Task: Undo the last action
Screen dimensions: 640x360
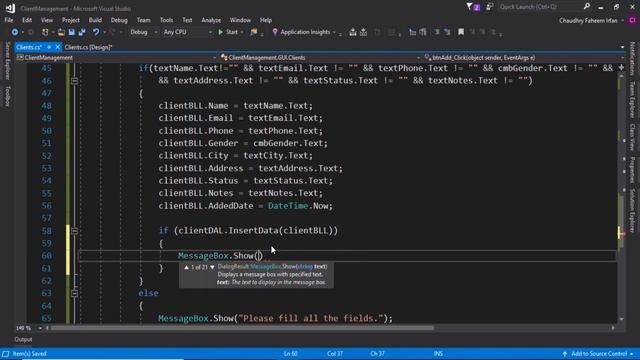Action: point(96,32)
